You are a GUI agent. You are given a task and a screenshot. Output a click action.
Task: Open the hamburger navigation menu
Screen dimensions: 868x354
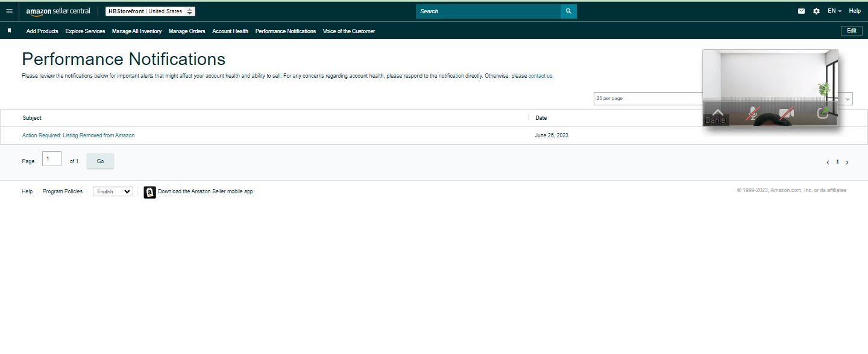(9, 11)
